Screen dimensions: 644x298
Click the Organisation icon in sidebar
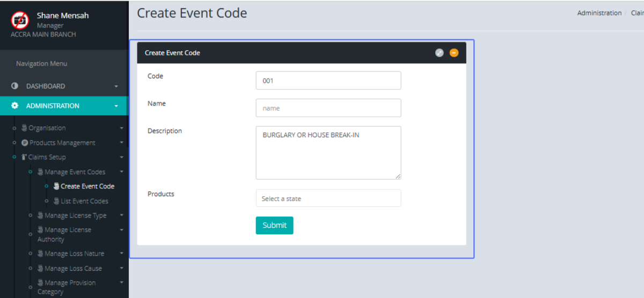(x=24, y=128)
